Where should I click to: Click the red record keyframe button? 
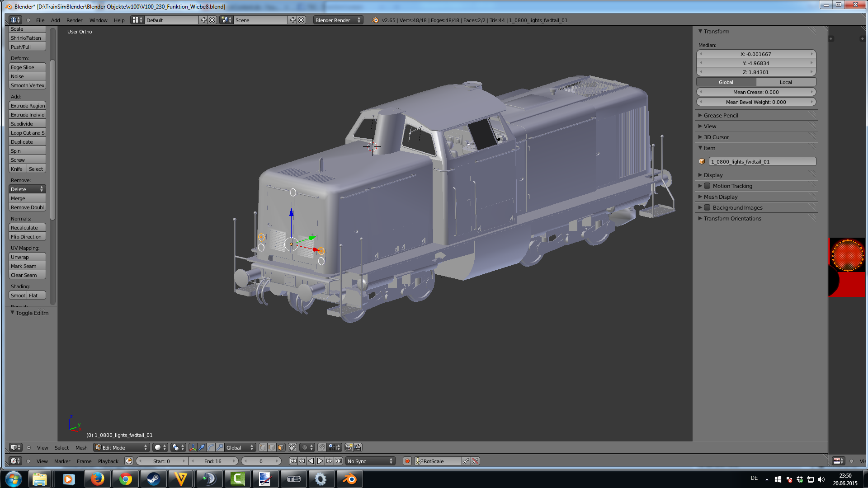[407, 461]
